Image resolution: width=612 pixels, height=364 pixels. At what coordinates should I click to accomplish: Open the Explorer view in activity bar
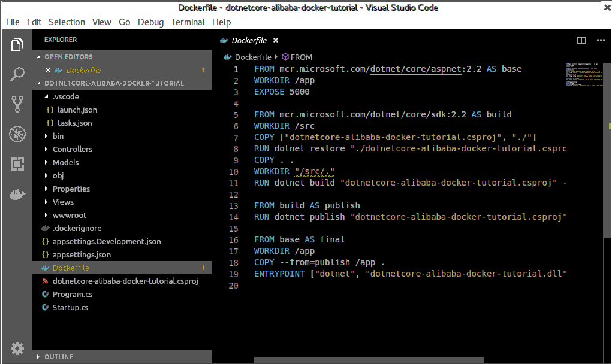coord(17,44)
